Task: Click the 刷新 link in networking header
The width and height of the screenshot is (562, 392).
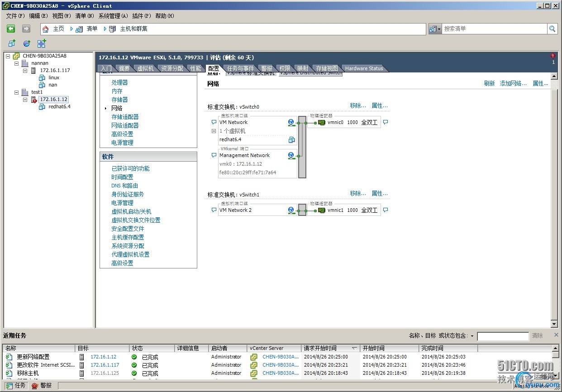Action: [489, 83]
